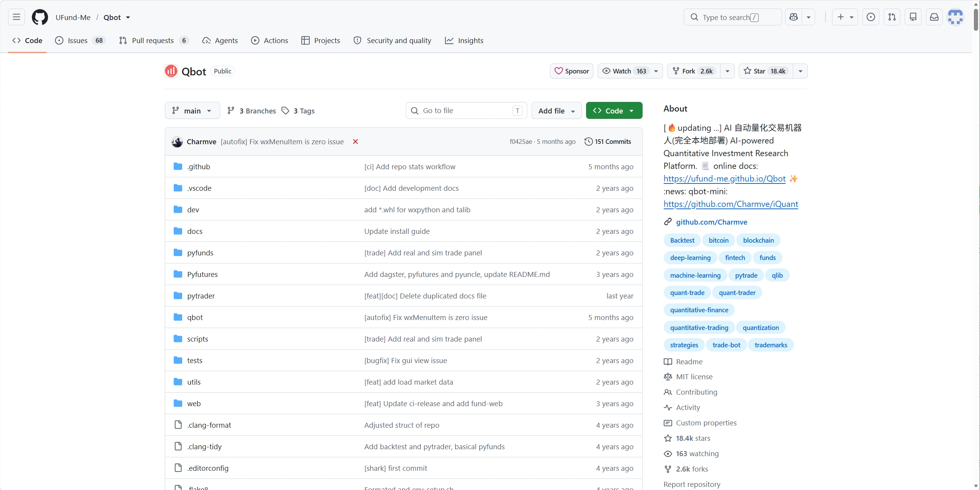The height and width of the screenshot is (490, 980).
Task: Open the green Code dropdown
Action: [x=614, y=111]
